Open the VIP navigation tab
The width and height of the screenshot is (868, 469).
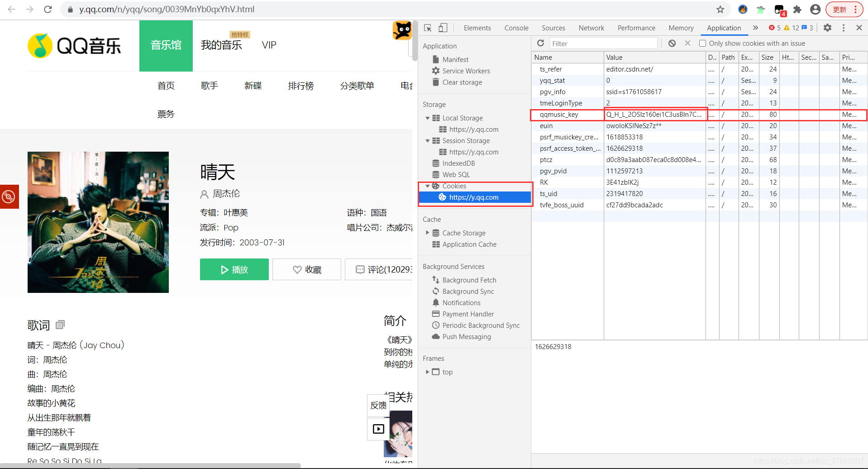click(269, 45)
